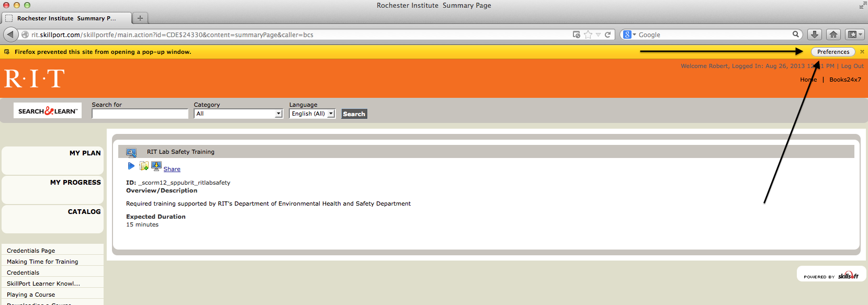Click the Share link
The width and height of the screenshot is (868, 305).
point(172,169)
